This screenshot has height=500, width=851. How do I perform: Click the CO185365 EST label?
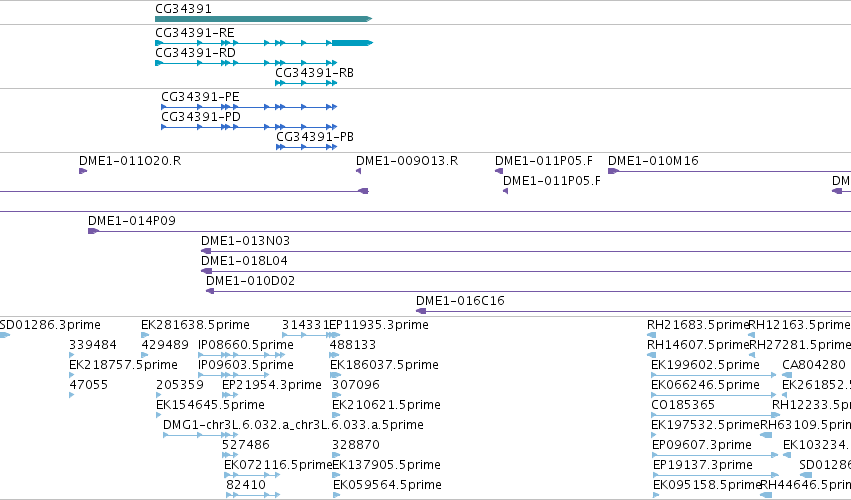pyautogui.click(x=683, y=406)
